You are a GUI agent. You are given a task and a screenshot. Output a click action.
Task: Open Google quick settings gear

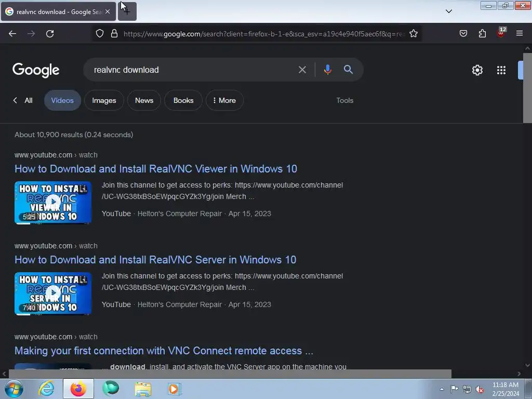(477, 70)
